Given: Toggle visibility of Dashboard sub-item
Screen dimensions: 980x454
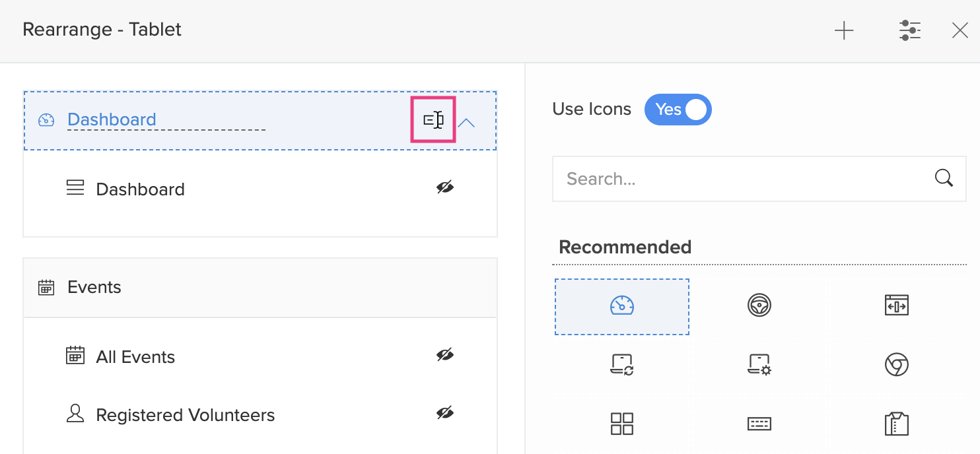Looking at the screenshot, I should coord(445,188).
